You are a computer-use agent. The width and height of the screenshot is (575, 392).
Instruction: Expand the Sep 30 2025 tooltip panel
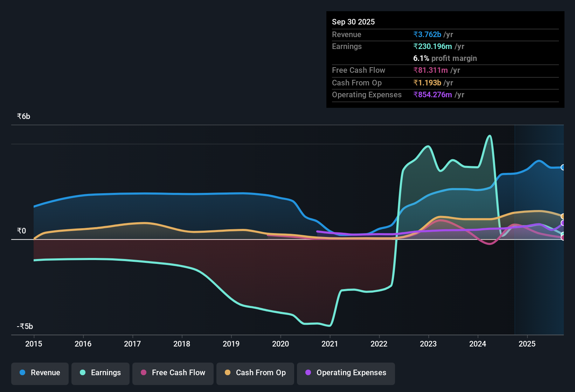(x=353, y=22)
